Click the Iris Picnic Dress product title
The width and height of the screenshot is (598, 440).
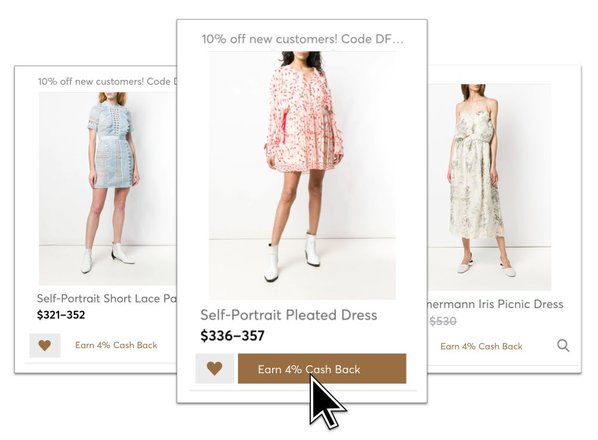495,304
